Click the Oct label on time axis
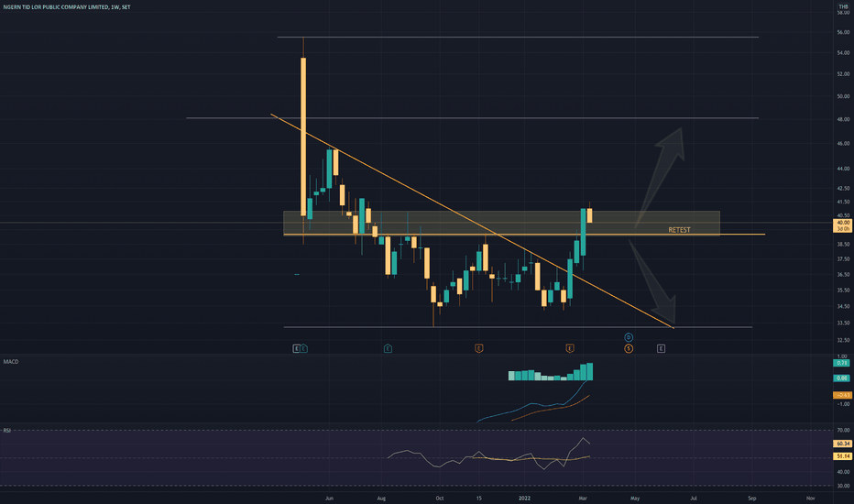This screenshot has width=854, height=504. (440, 499)
